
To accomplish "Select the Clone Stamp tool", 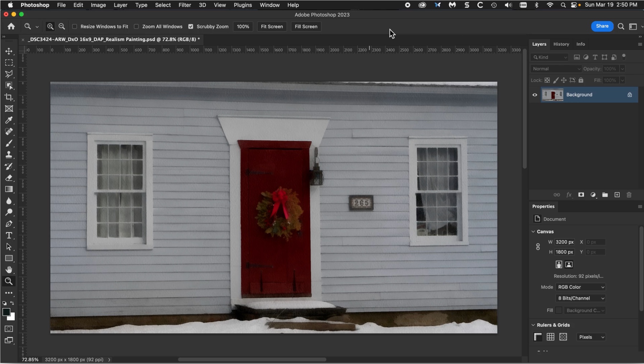I will tap(9, 155).
